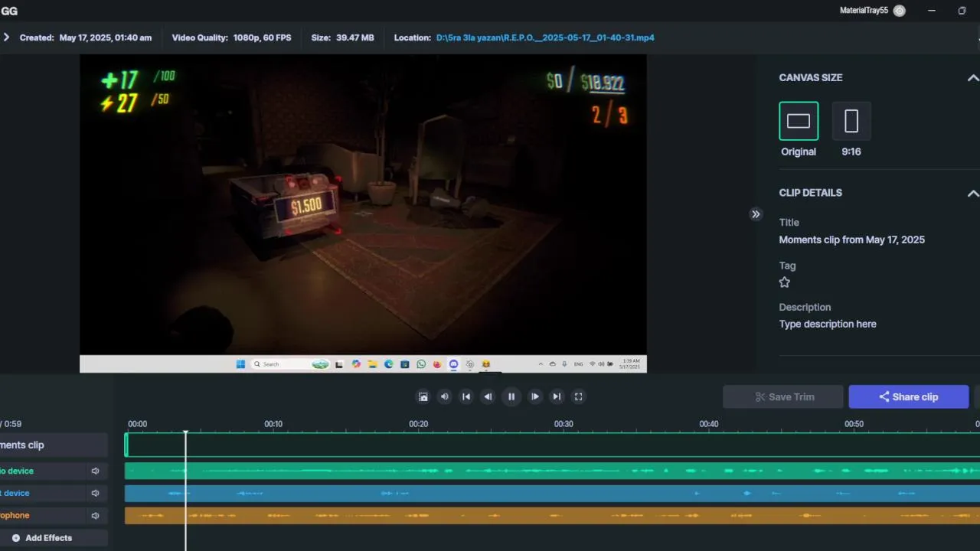Capture a screenshot of the current frame
980x551 pixels.
(423, 396)
